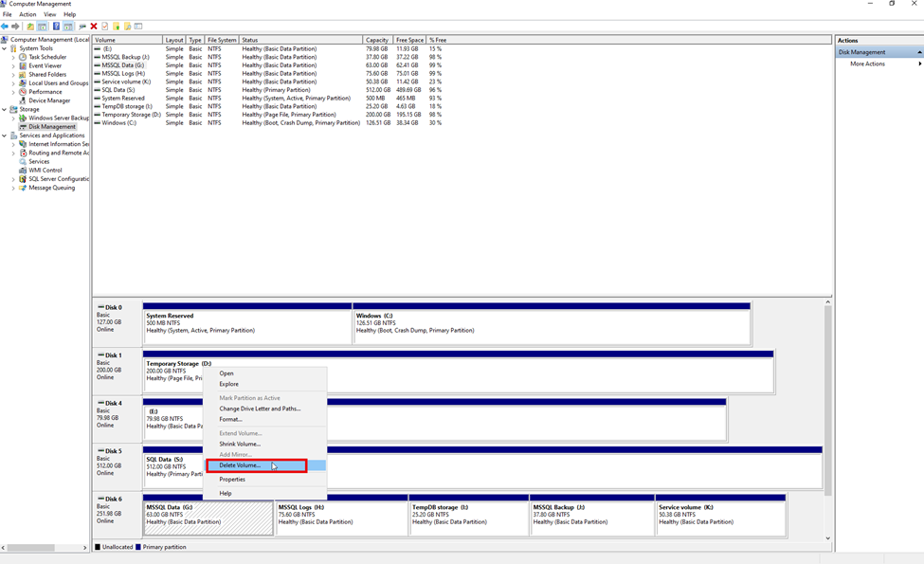
Task: Select Local Users and Groups node
Action: tap(59, 83)
